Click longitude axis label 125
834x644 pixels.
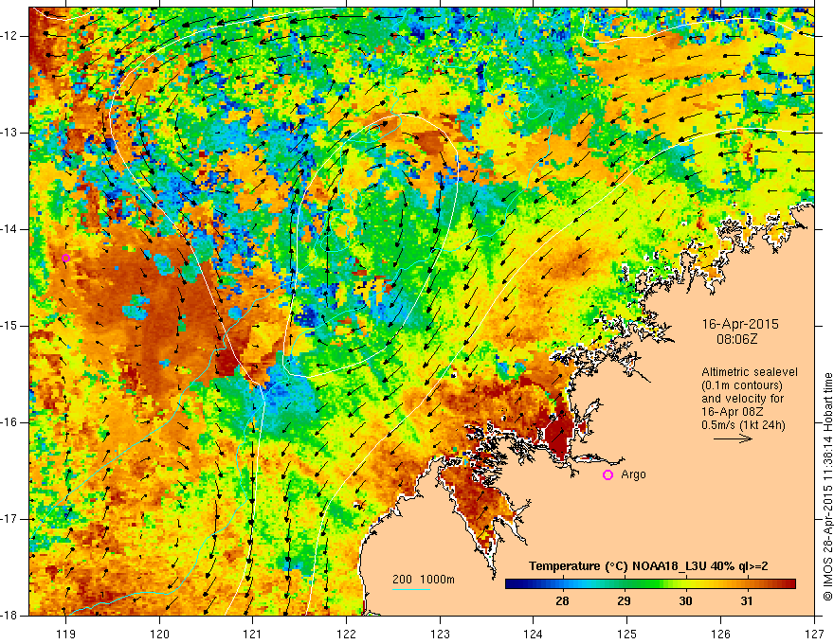coord(627,634)
